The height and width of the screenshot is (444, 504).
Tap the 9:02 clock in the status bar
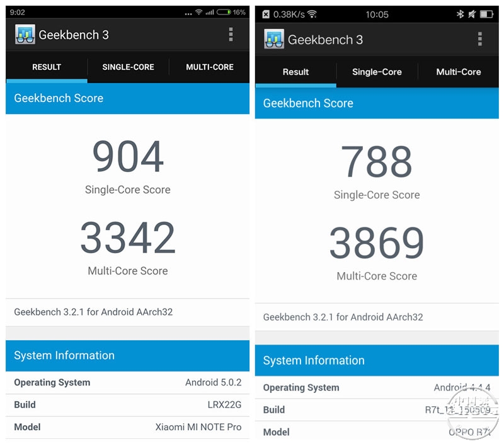click(x=18, y=12)
